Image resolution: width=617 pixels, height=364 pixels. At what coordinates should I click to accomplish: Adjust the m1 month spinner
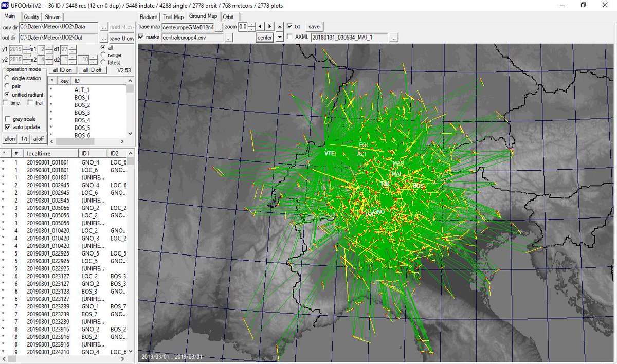click(x=50, y=49)
